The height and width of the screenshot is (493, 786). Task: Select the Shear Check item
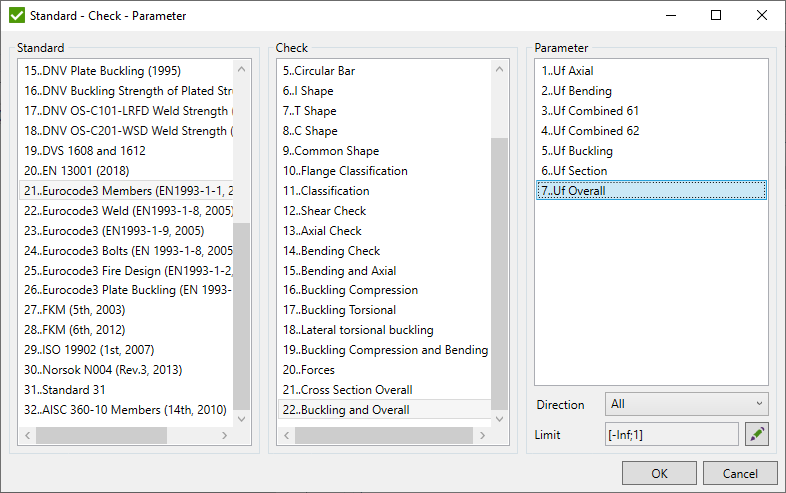click(x=325, y=211)
